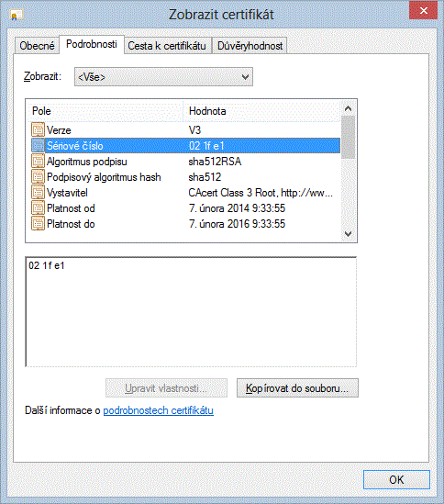
Task: Select the Vystavitel row text
Action: tap(67, 193)
